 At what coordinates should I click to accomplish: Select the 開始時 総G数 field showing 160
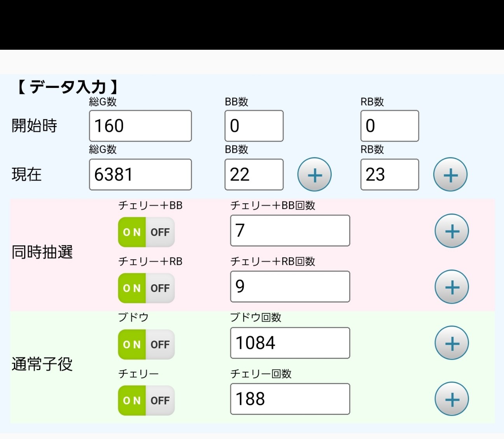pos(140,126)
